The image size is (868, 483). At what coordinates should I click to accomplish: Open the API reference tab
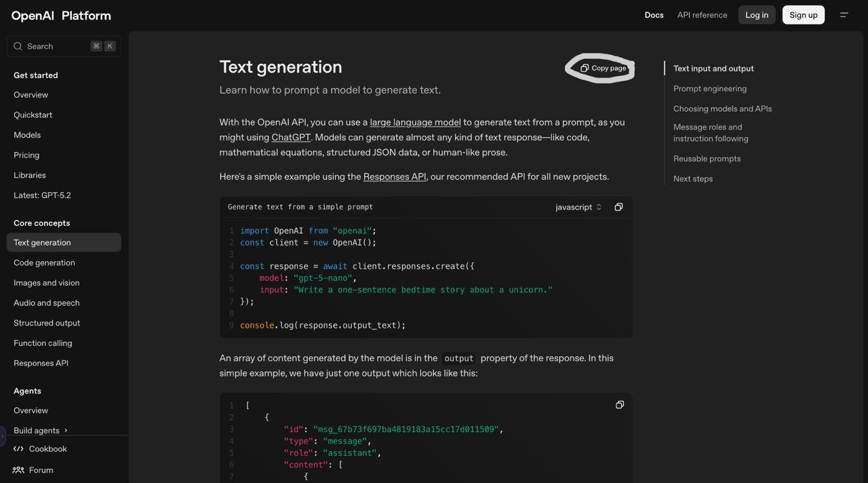click(x=702, y=15)
